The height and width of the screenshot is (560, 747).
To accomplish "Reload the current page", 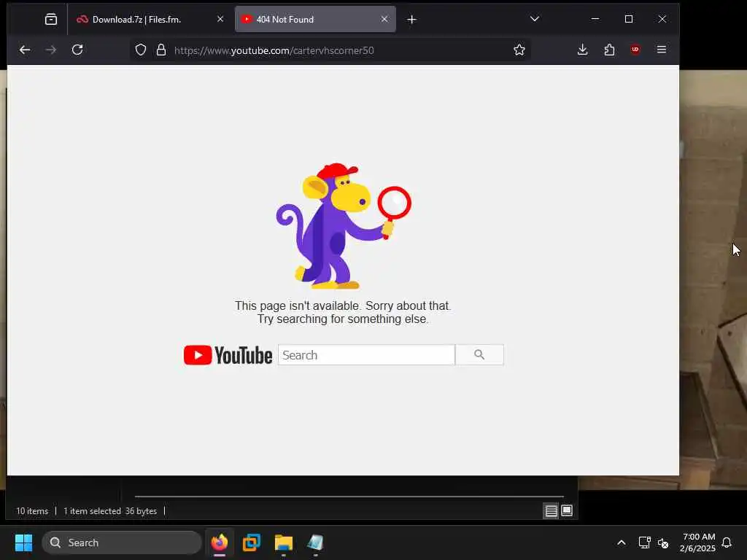I will coord(77,50).
